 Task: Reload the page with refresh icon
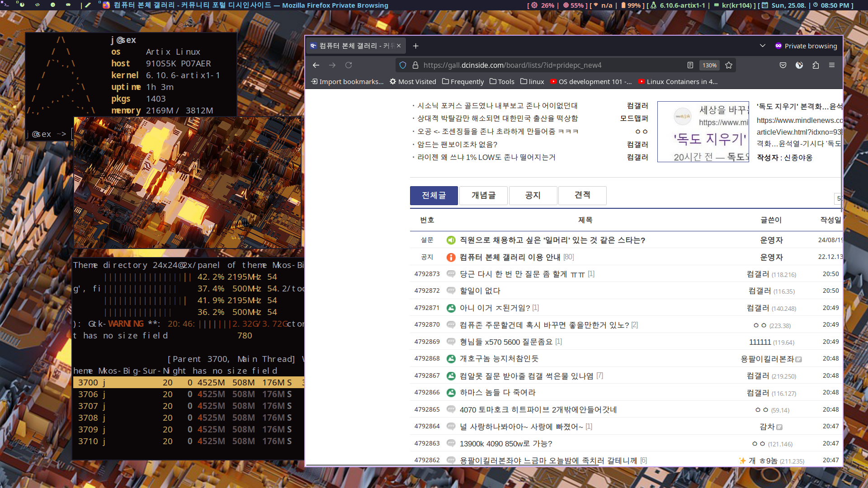point(349,65)
